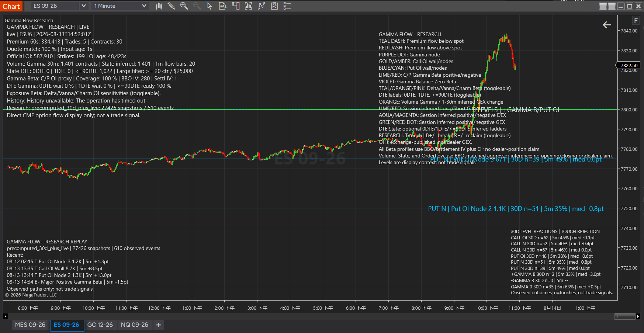The image size is (644, 333).
Task: Click the PUT OI 30D n=48 stats row
Action: pos(552,256)
